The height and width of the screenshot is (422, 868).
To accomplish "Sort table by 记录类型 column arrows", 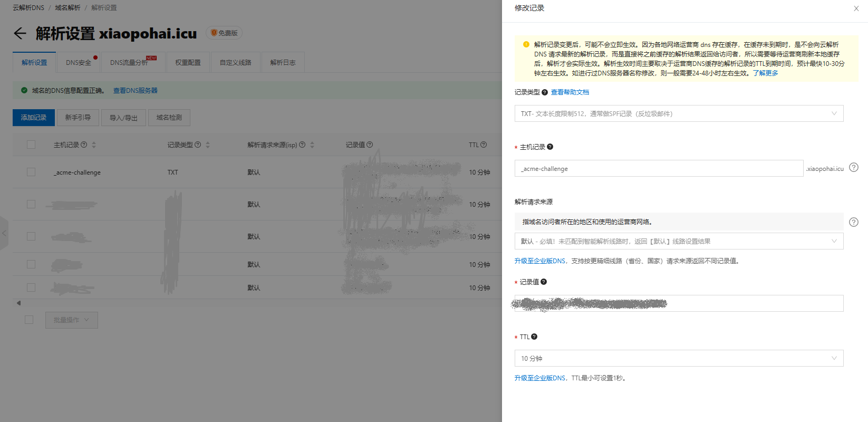I will (208, 145).
